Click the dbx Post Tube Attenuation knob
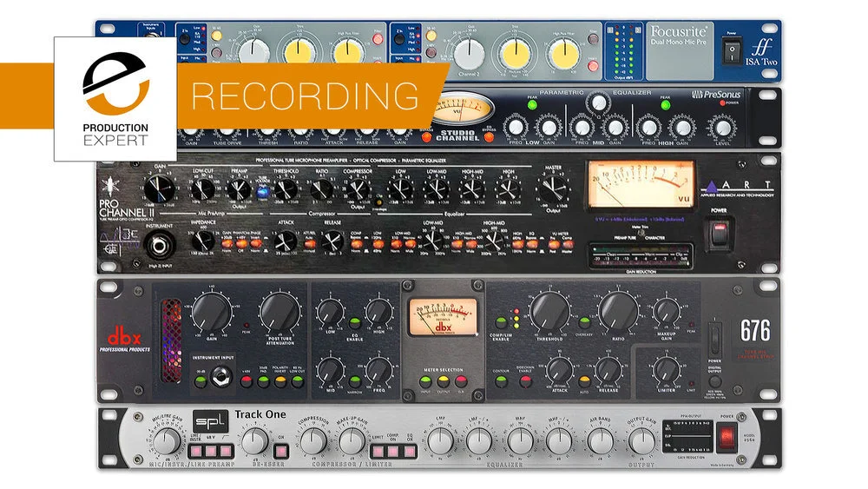868x489 pixels. point(280,313)
